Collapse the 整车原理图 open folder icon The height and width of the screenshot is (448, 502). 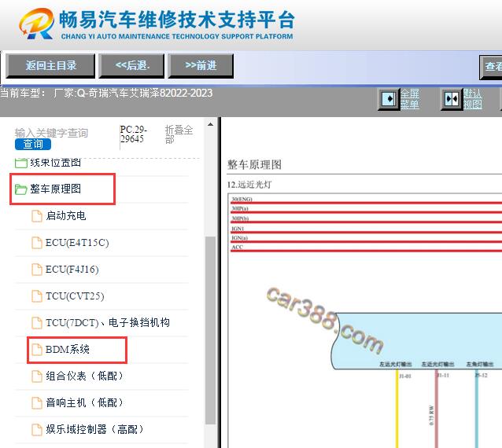20,189
